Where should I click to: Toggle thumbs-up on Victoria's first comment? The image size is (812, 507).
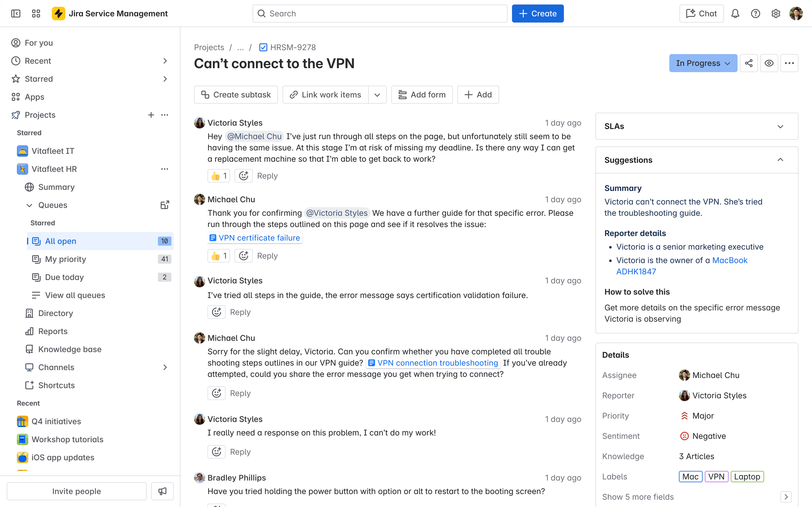pos(219,176)
